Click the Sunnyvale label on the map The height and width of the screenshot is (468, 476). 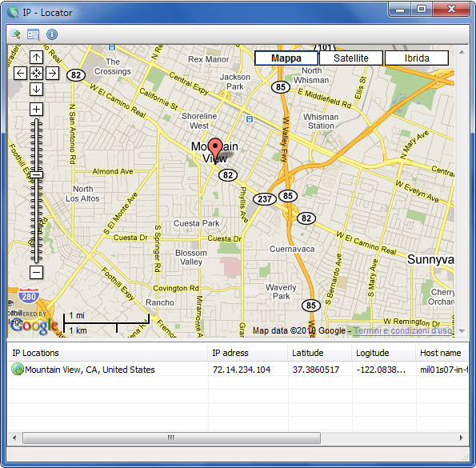pyautogui.click(x=430, y=259)
